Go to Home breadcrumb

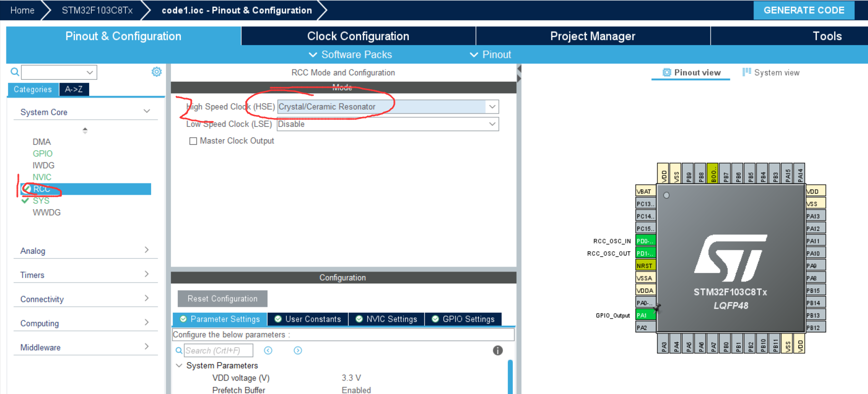(22, 10)
